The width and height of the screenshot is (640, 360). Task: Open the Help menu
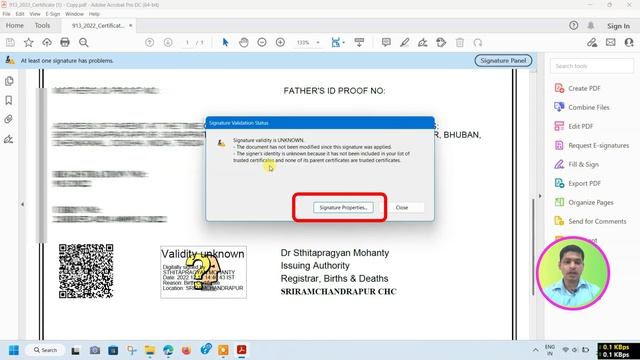tap(94, 14)
